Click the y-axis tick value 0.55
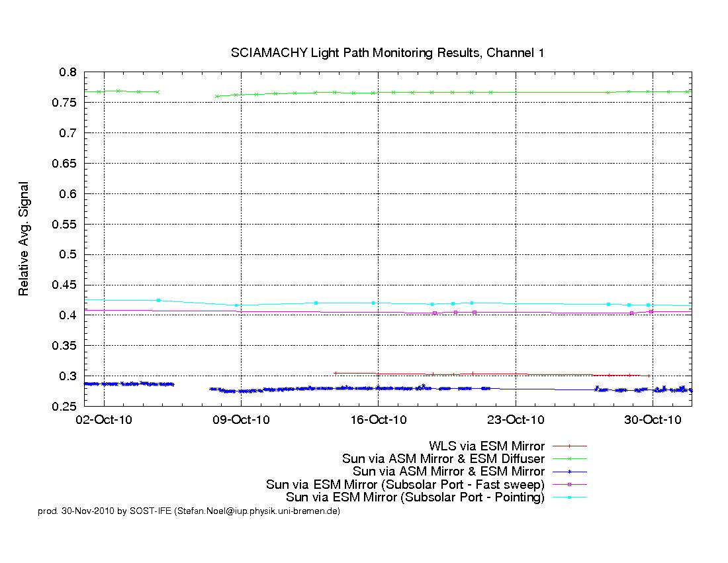The width and height of the screenshot is (728, 563). click(65, 225)
